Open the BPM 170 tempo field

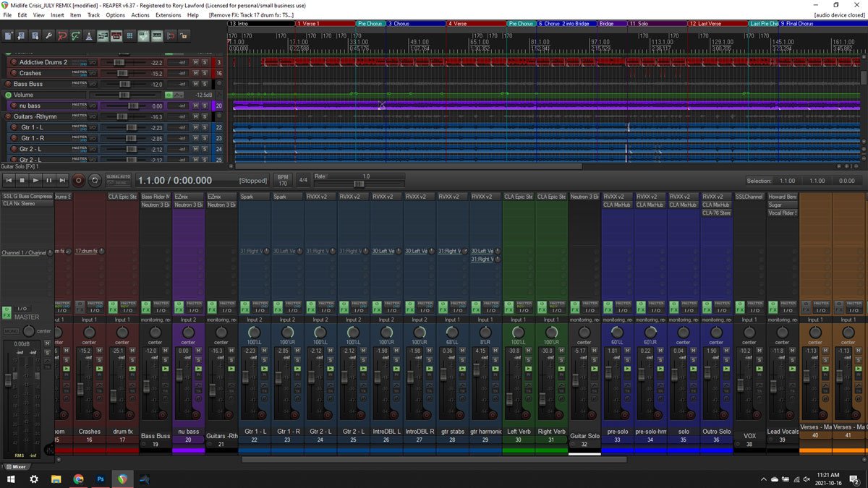pos(283,180)
